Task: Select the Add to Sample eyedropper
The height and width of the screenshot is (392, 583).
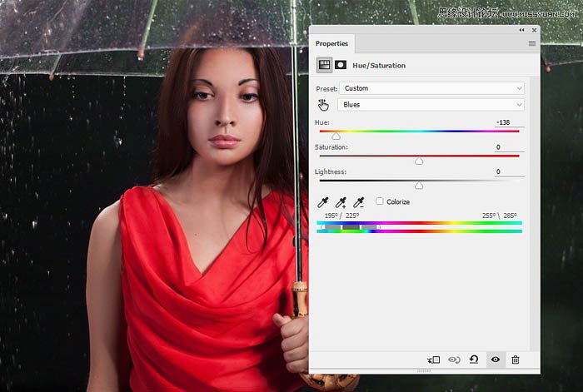Action: coord(341,202)
